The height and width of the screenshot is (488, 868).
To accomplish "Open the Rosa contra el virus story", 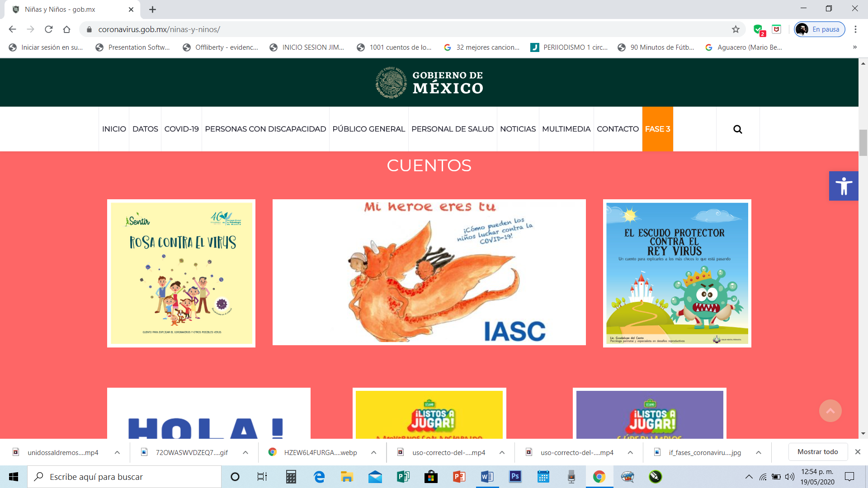I will pyautogui.click(x=181, y=273).
